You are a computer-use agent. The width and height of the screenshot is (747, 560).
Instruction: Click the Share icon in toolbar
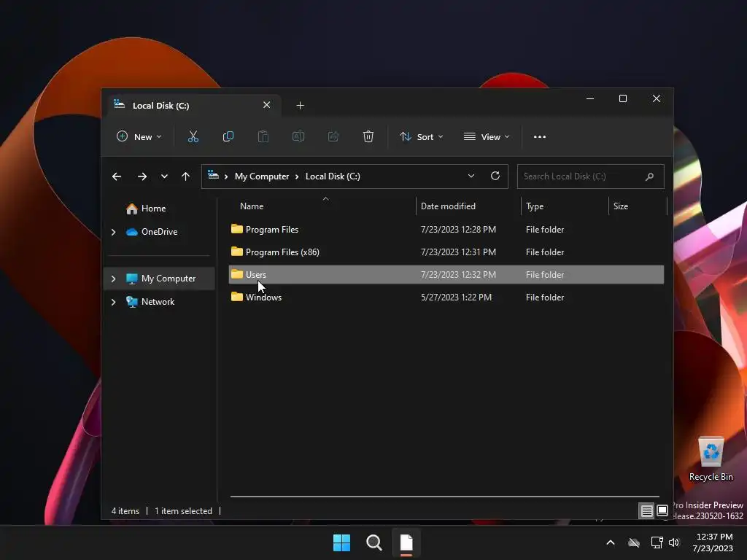tap(333, 136)
